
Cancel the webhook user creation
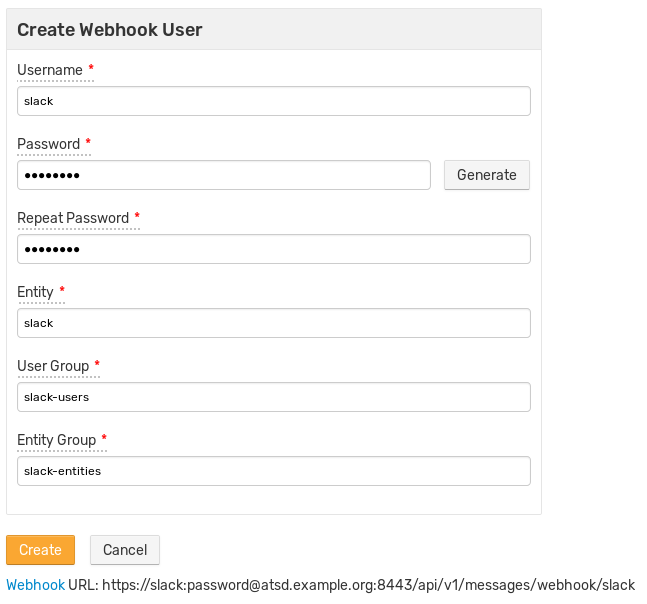click(x=125, y=550)
